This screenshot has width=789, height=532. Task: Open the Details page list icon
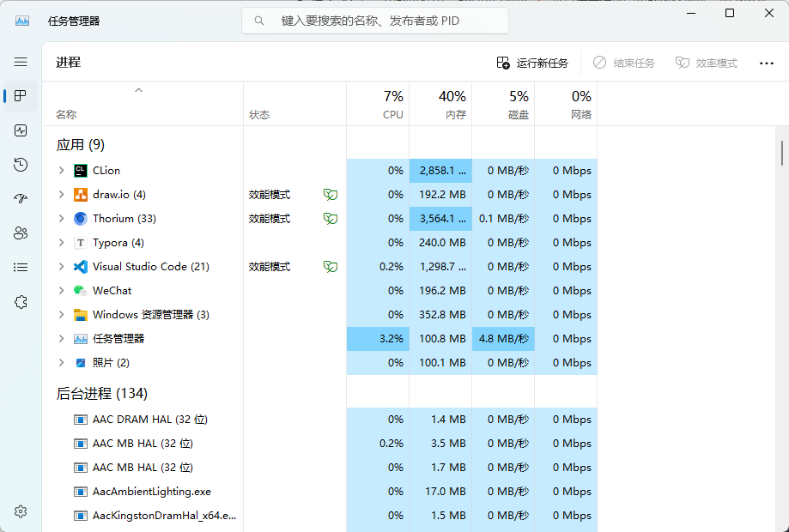pos(21,267)
